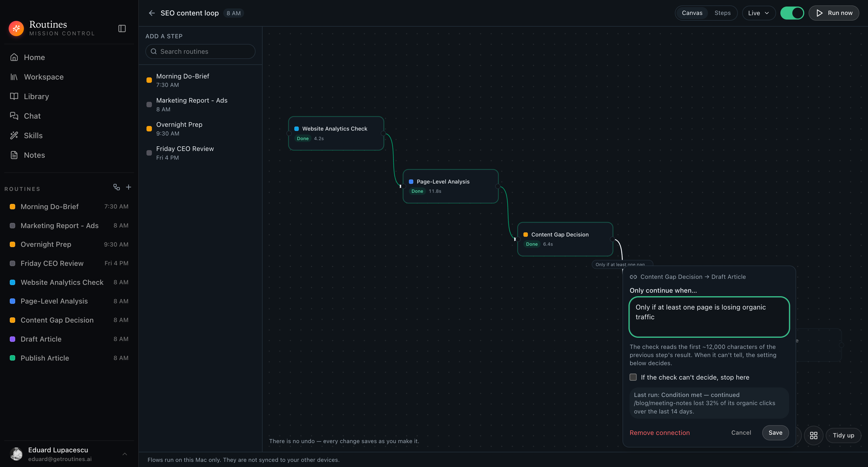This screenshot has height=467, width=868.
Task: Click the link icon in connection popup
Action: pyautogui.click(x=633, y=277)
